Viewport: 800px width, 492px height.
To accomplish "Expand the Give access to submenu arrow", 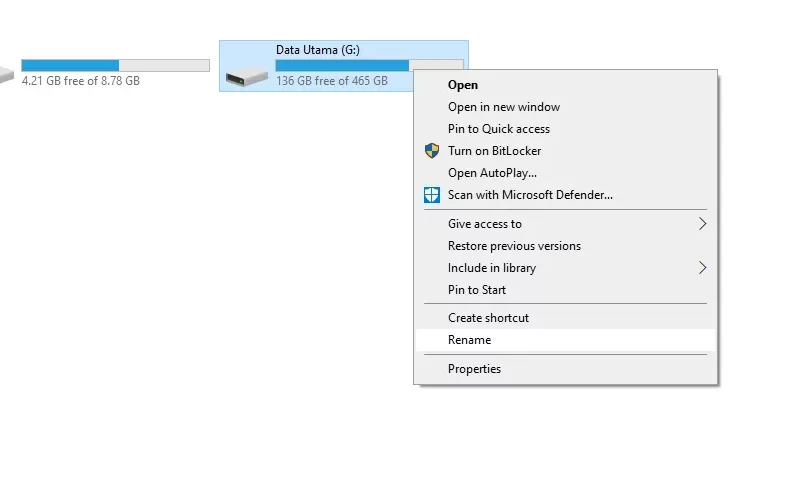I will click(x=703, y=224).
